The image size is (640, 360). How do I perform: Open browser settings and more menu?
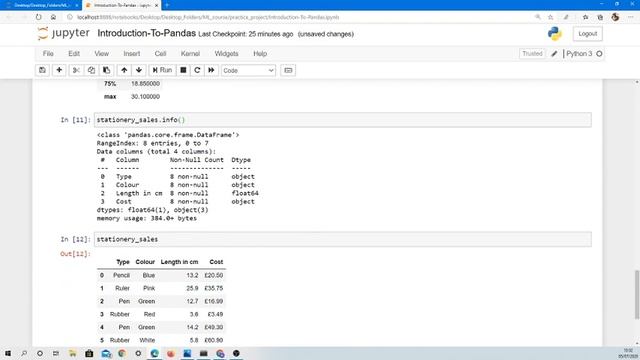(631, 17)
